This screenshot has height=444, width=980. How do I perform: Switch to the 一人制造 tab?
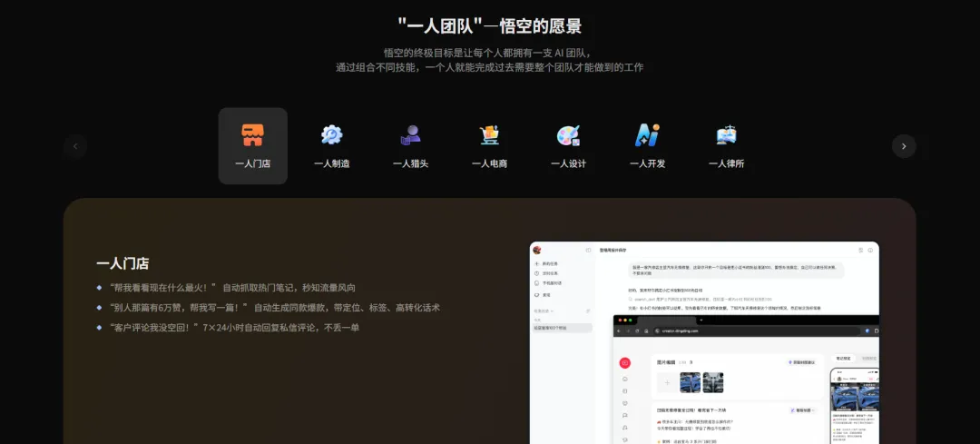tap(332, 146)
